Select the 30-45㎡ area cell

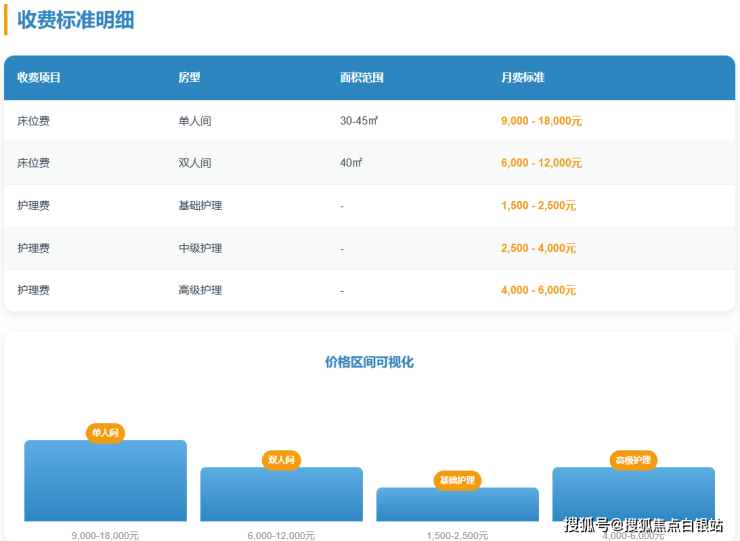click(x=358, y=120)
